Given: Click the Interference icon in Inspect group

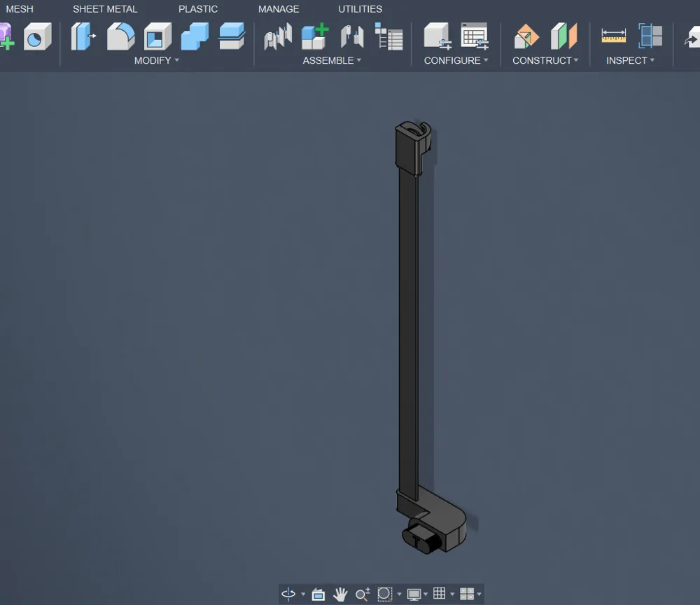Looking at the screenshot, I should coord(650,36).
